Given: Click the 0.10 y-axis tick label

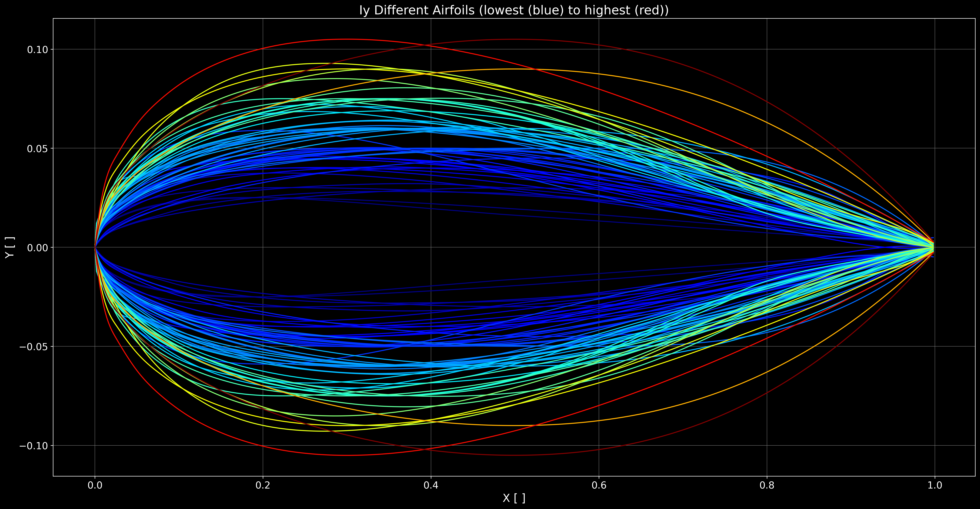Looking at the screenshot, I should (37, 49).
